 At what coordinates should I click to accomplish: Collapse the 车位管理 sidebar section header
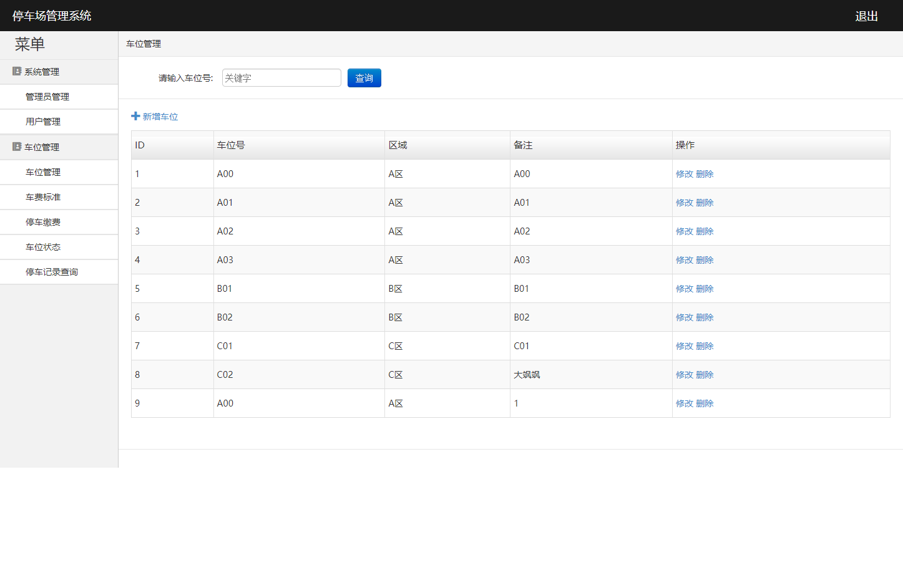point(42,148)
